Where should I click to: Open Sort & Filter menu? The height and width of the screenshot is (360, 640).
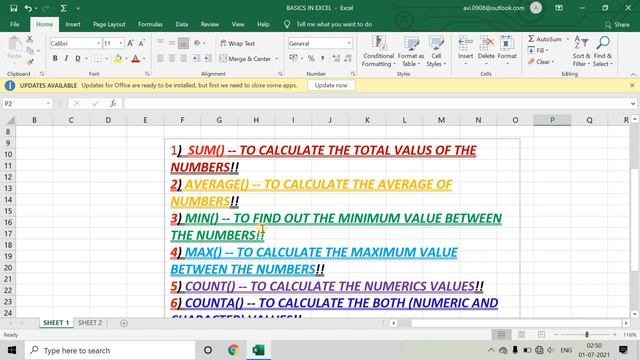pos(581,51)
